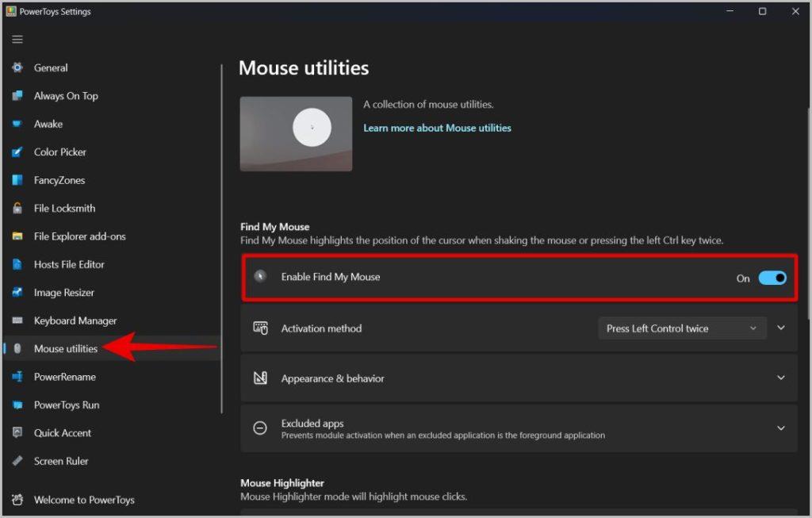Maximize the PowerToys Settings window
The width and height of the screenshot is (812, 518).
762,11
